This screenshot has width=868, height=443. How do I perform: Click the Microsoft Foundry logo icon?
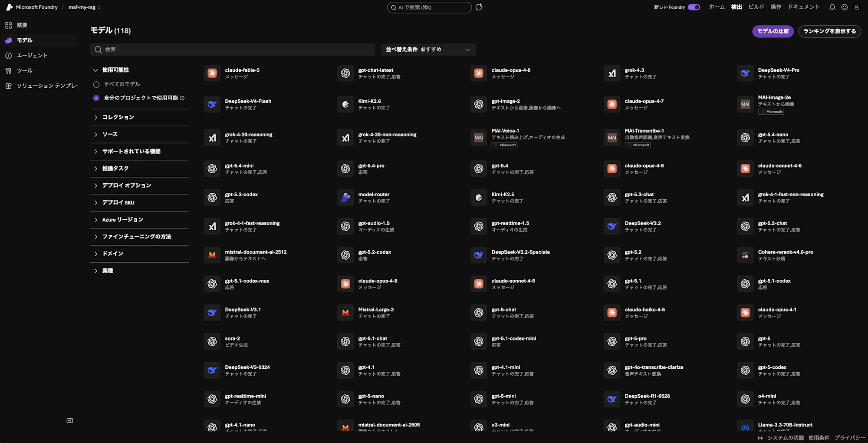tap(9, 7)
